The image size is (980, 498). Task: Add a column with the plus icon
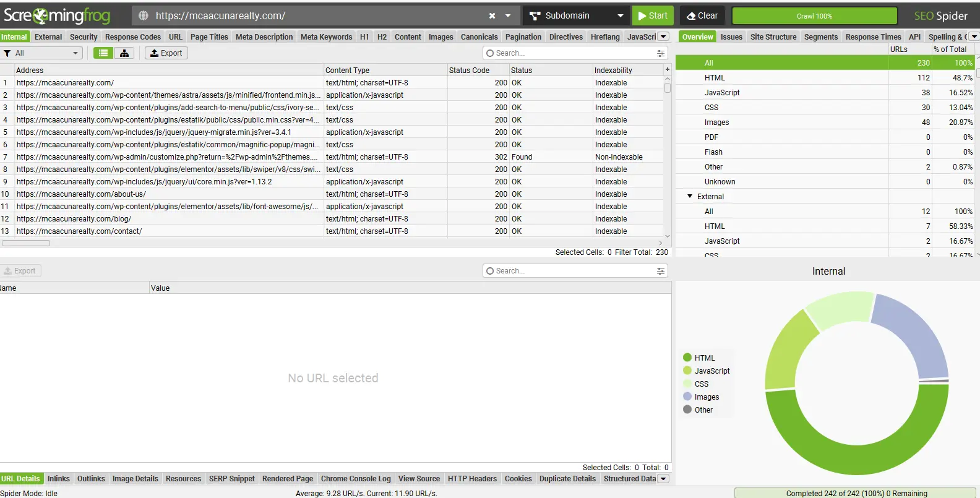(667, 70)
